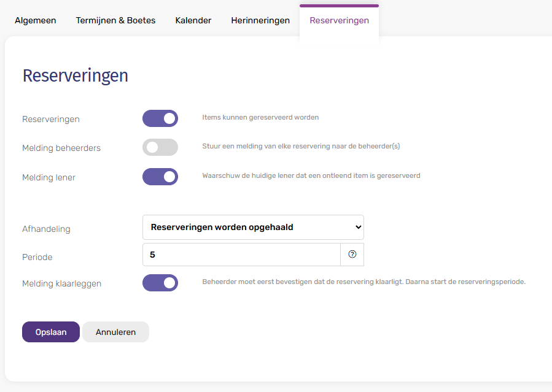This screenshot has width=552, height=392.
Task: Click the active Reserveringen tab
Action: 339,20
